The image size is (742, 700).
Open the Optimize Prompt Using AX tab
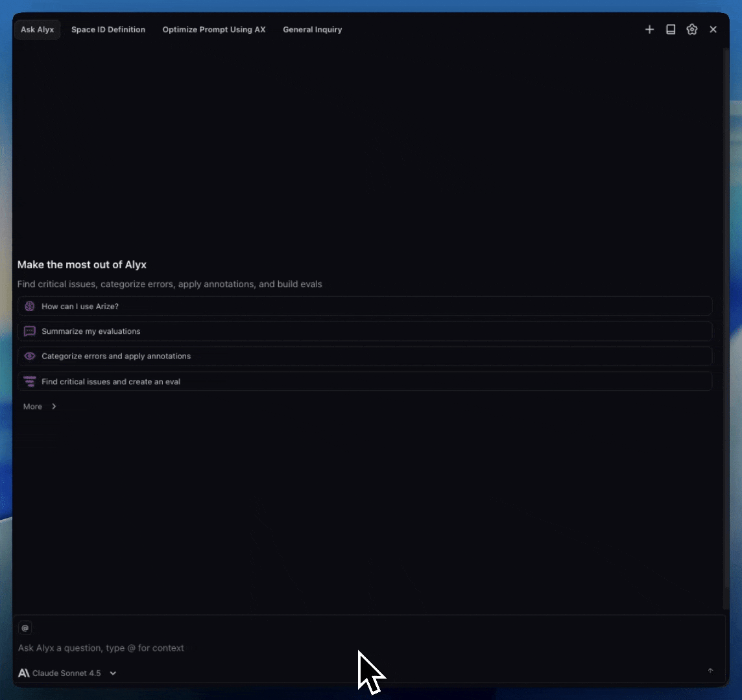pyautogui.click(x=214, y=29)
